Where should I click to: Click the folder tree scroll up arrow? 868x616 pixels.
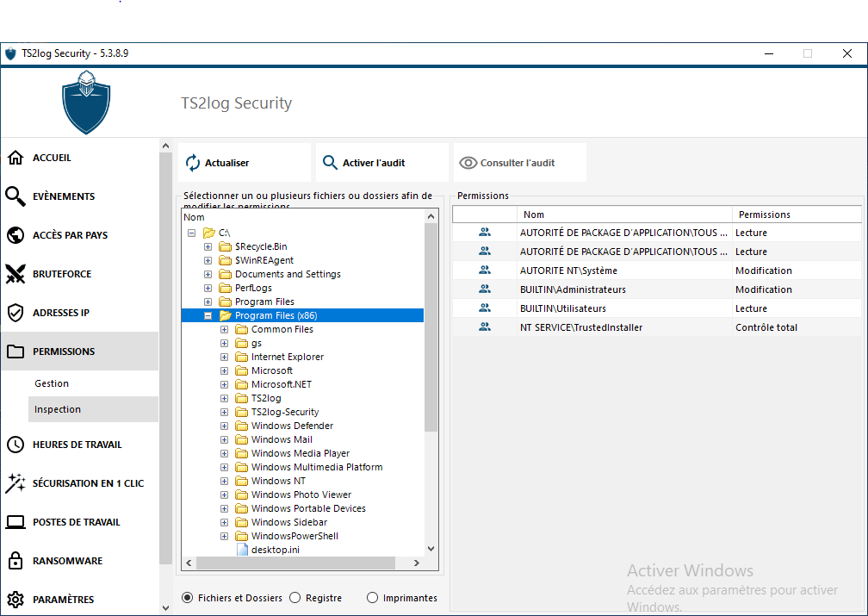click(431, 216)
